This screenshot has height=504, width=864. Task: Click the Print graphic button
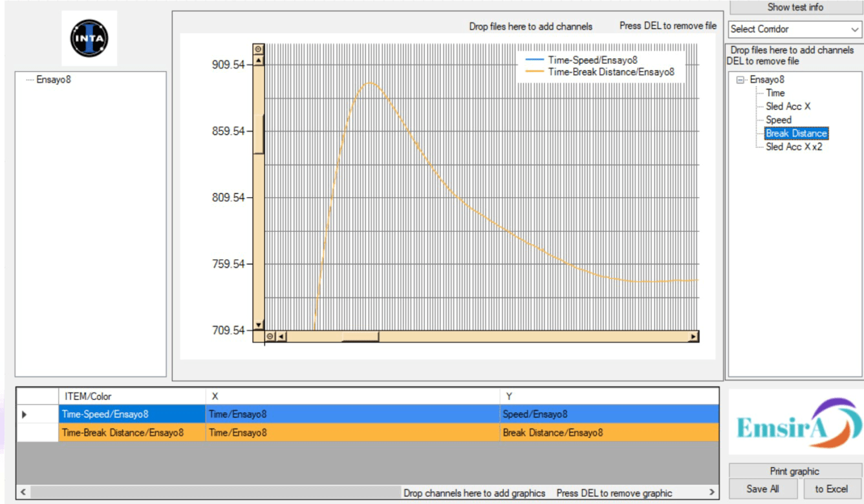pyautogui.click(x=794, y=471)
